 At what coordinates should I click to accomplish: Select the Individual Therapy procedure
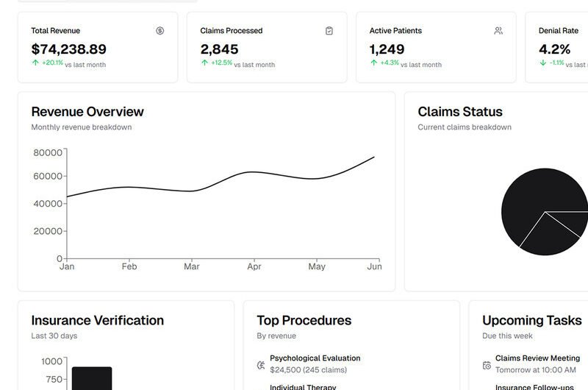pos(303,387)
